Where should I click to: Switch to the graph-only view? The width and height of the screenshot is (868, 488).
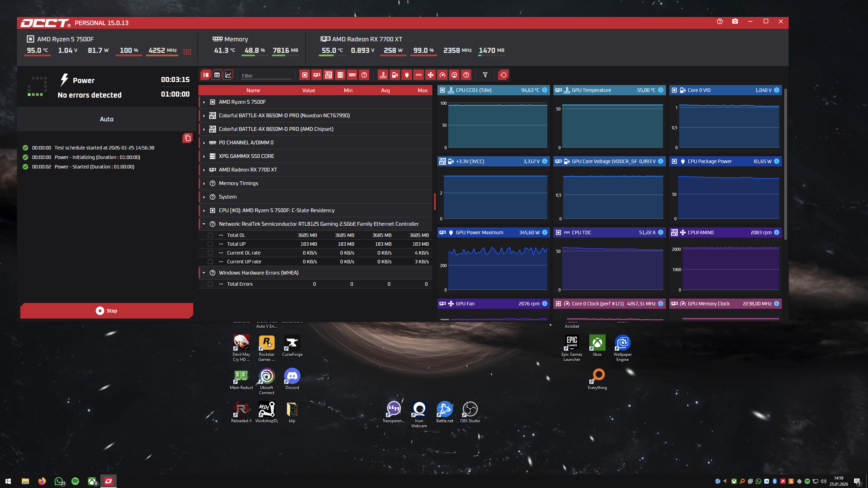click(229, 75)
